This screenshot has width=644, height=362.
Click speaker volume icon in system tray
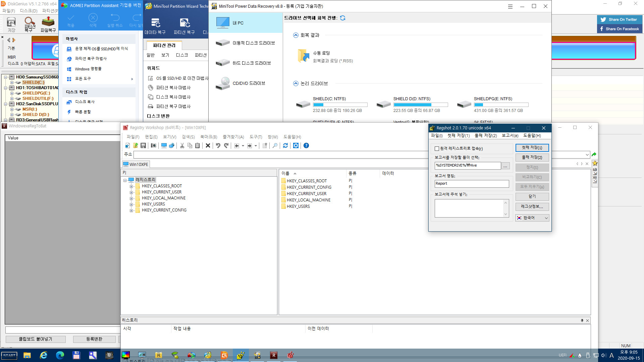(x=604, y=355)
